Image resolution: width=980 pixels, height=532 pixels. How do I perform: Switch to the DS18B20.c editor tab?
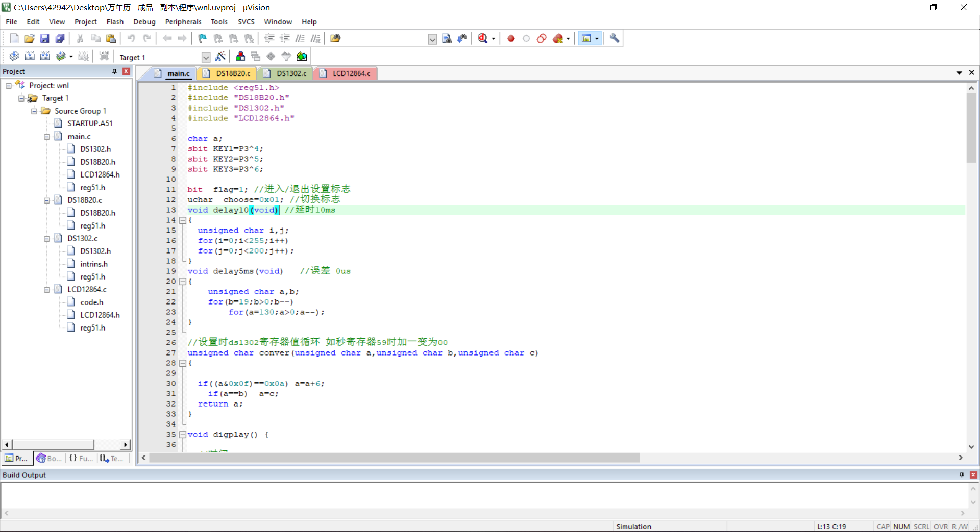(233, 73)
